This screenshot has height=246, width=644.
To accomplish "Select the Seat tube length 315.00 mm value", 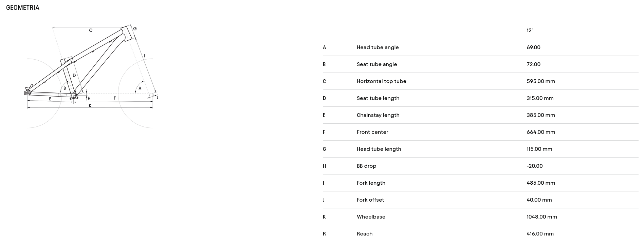I will 540,98.
